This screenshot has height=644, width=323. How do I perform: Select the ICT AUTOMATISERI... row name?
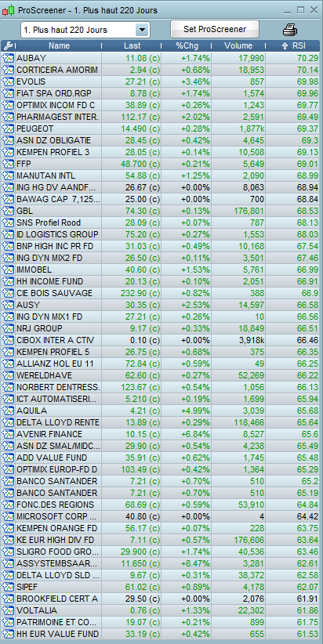coord(57,399)
